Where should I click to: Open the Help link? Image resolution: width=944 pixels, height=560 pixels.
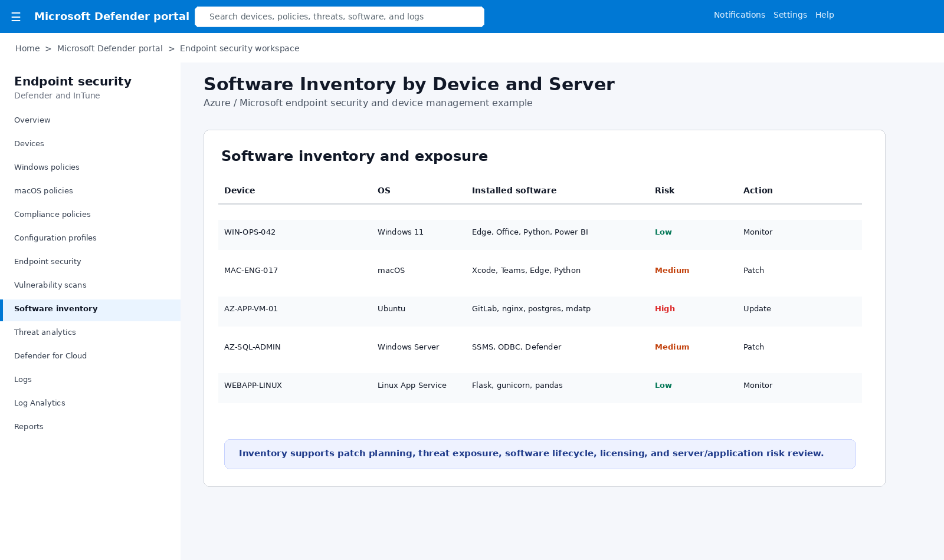824,15
